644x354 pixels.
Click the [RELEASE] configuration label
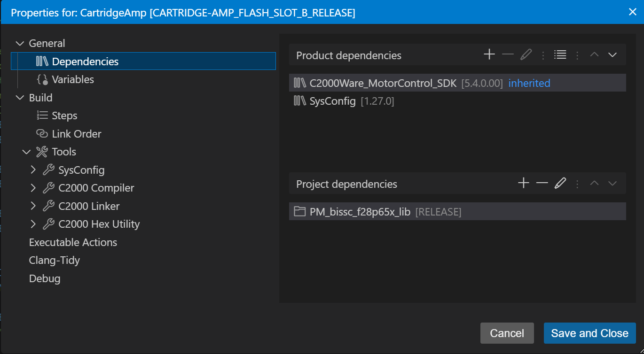(438, 212)
